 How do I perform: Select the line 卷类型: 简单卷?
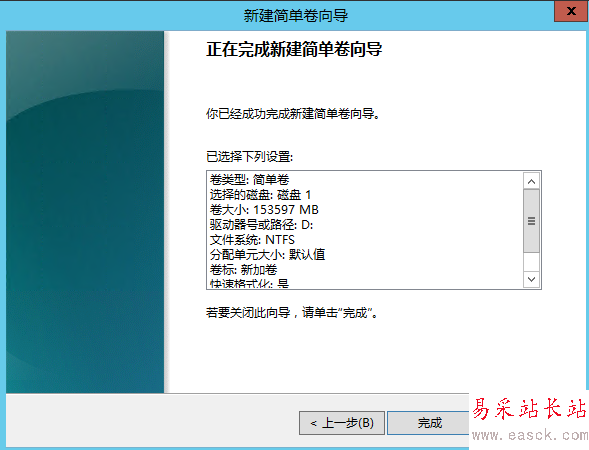point(249,180)
